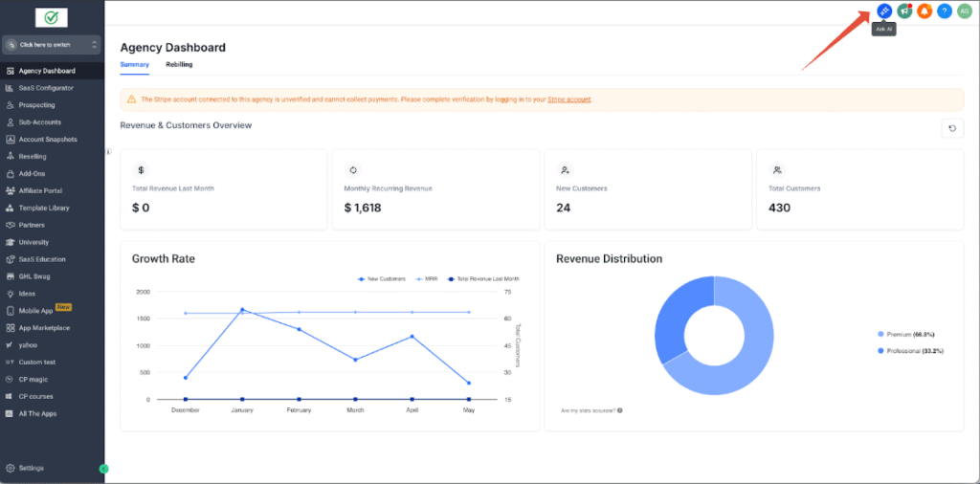Switch to the Rebilling tab
The height and width of the screenshot is (484, 980).
pos(179,64)
